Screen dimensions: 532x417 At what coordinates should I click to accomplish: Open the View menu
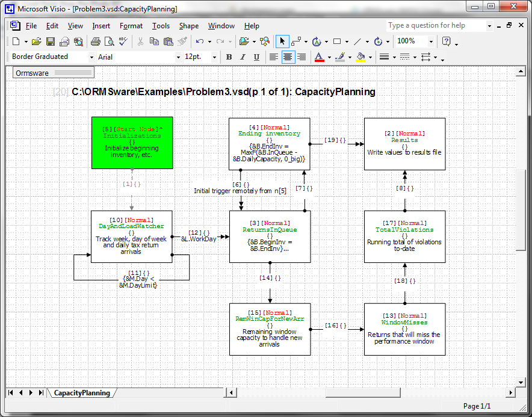click(x=75, y=26)
